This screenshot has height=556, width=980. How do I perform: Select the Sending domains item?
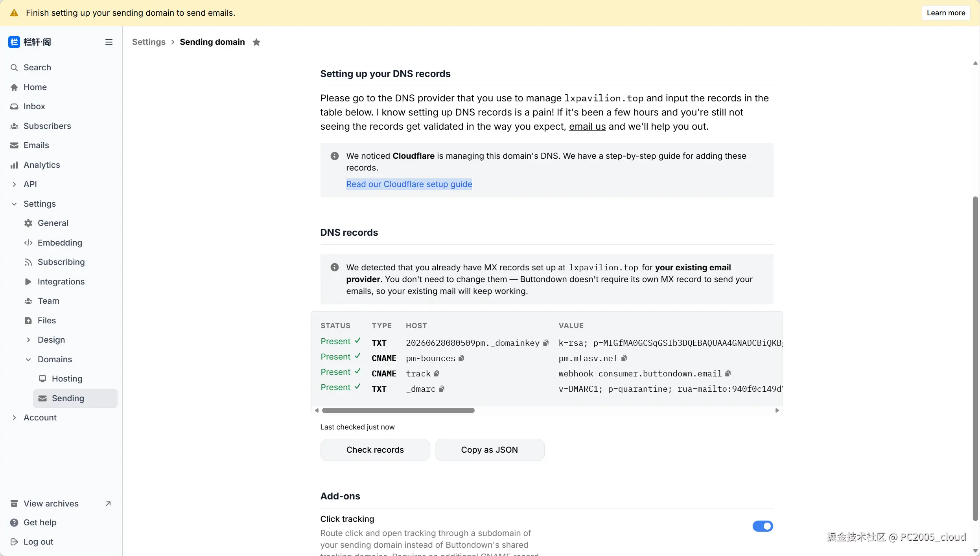75,398
